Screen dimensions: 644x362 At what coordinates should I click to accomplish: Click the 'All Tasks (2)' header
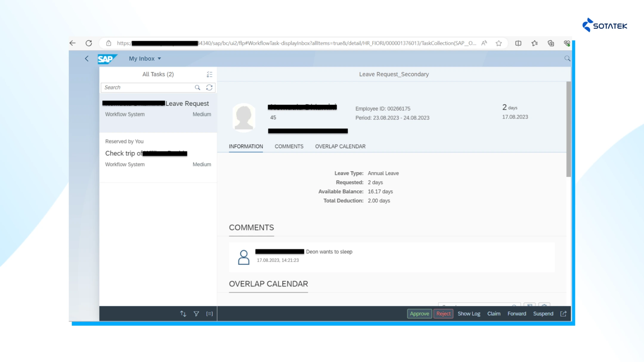158,74
